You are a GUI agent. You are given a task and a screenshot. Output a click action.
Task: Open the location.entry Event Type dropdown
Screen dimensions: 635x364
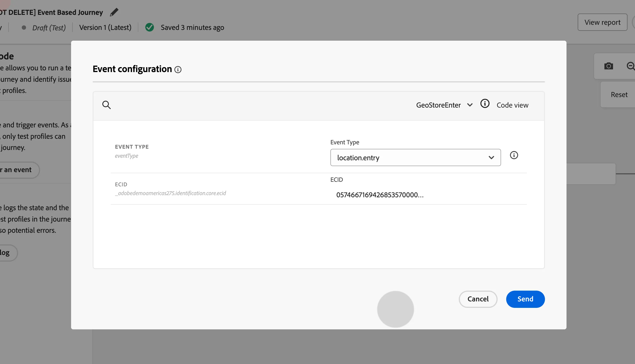(416, 157)
